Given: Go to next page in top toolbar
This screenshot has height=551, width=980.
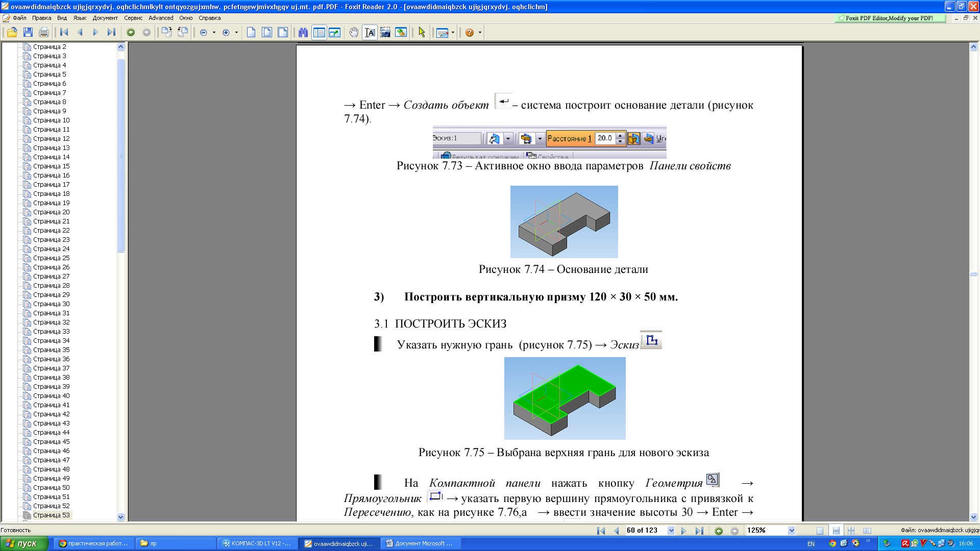Looking at the screenshot, I should click(95, 33).
